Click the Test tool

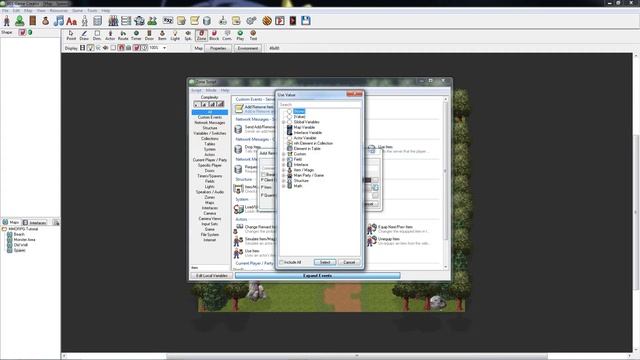pos(253,35)
